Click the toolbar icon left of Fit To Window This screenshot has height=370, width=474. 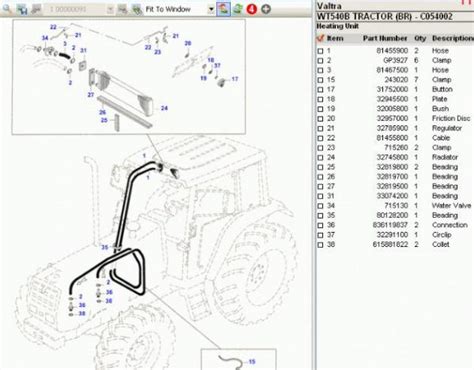click(x=137, y=9)
